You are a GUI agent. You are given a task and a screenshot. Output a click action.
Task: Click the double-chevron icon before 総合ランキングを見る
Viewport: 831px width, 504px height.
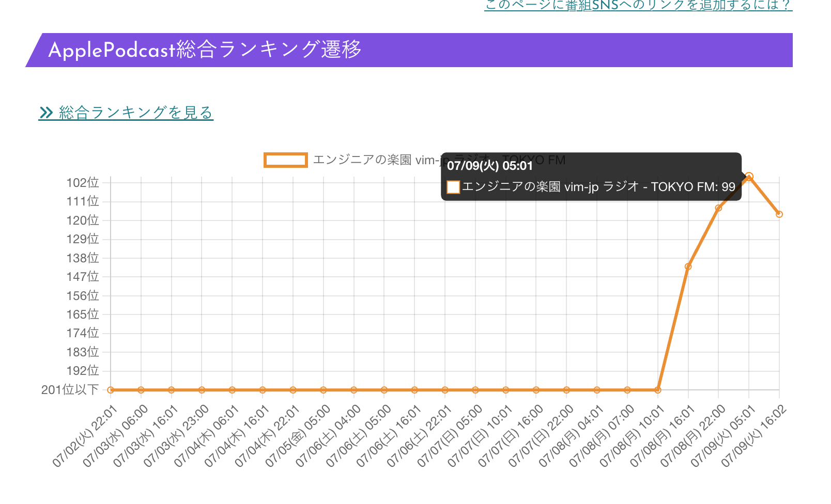47,112
